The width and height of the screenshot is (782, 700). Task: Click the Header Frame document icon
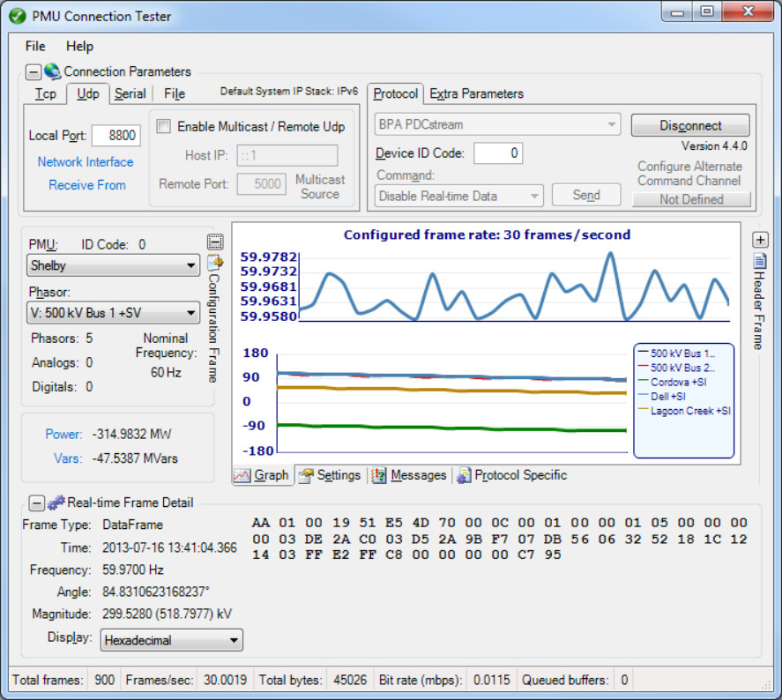coord(760,261)
